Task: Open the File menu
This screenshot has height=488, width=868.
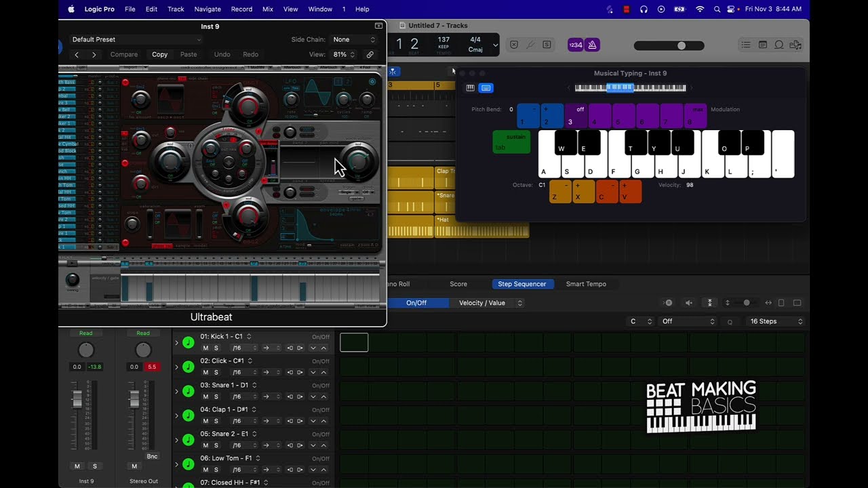Action: click(130, 9)
